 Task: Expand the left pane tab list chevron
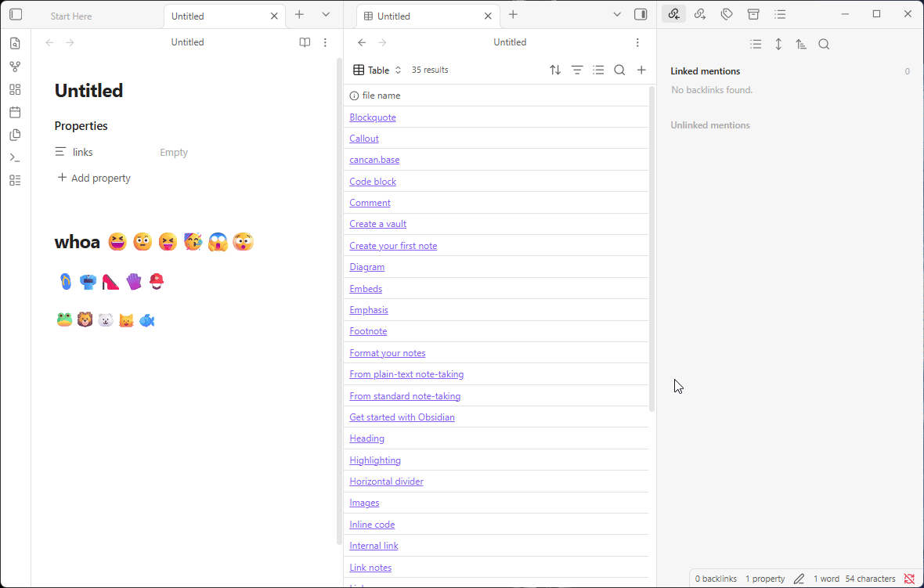326,14
